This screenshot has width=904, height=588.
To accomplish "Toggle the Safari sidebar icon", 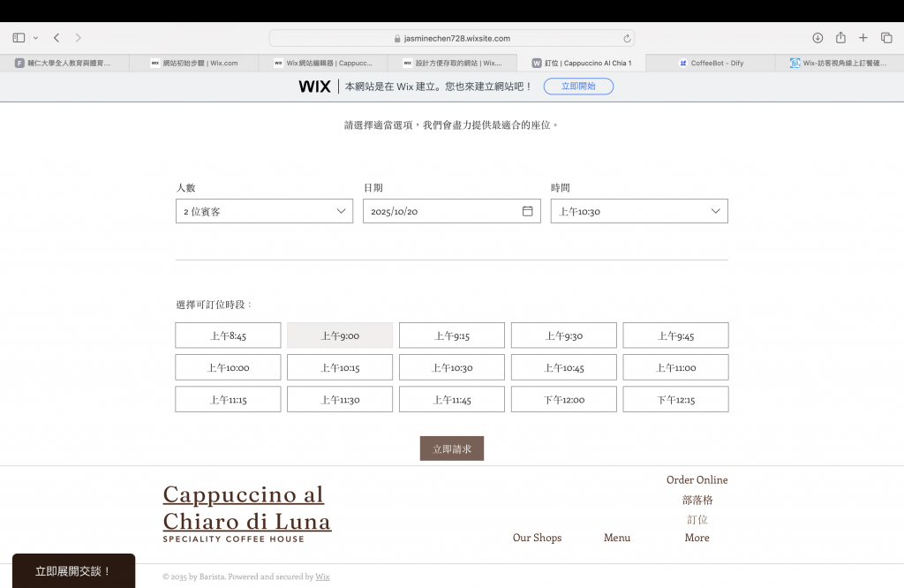I will point(19,38).
